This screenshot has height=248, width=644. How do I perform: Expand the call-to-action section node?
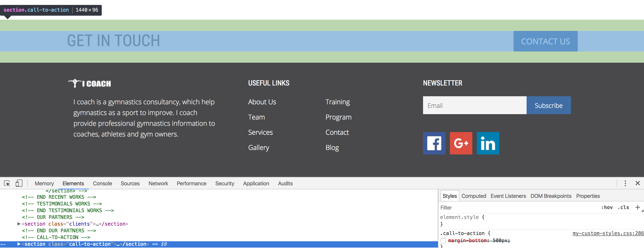[19, 244]
